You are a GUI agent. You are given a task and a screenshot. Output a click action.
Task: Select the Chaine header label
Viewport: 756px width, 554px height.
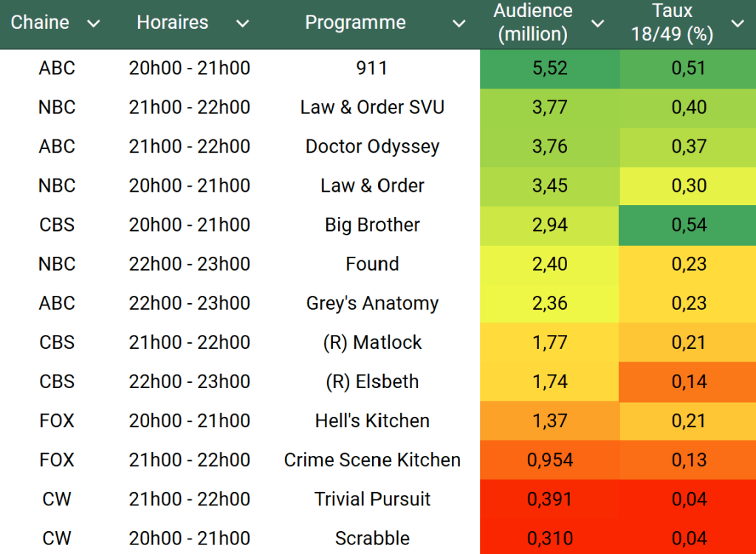[40, 22]
